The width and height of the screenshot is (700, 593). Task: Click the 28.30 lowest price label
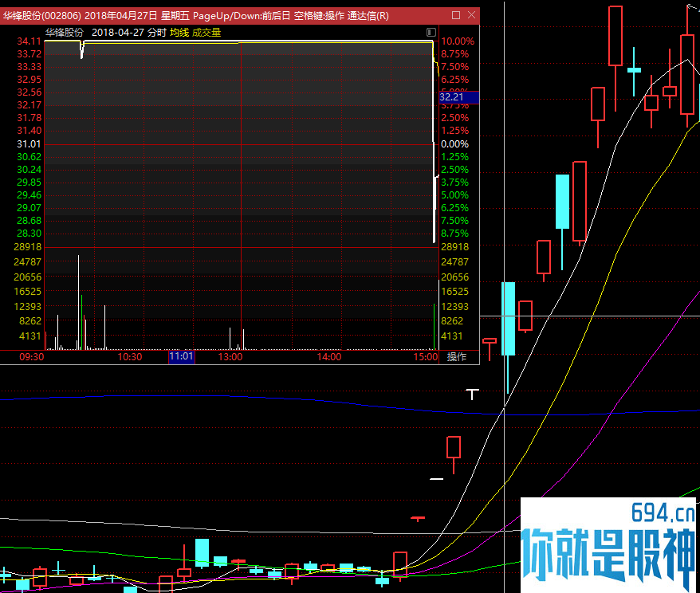29,234
